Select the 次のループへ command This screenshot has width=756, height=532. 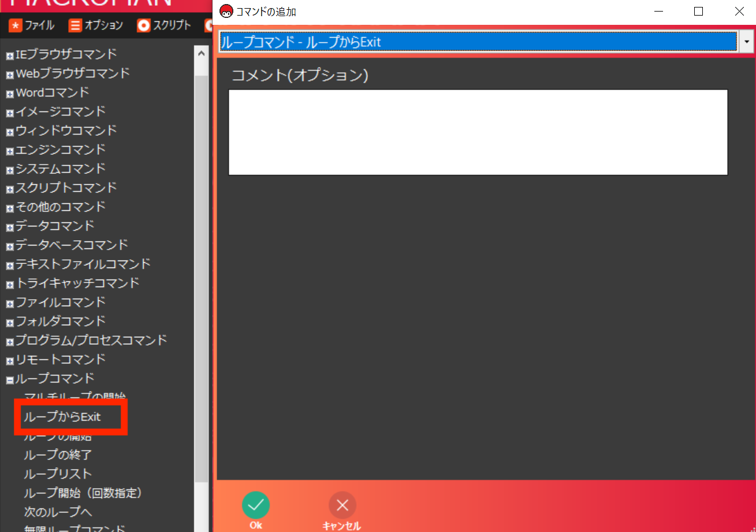click(58, 512)
